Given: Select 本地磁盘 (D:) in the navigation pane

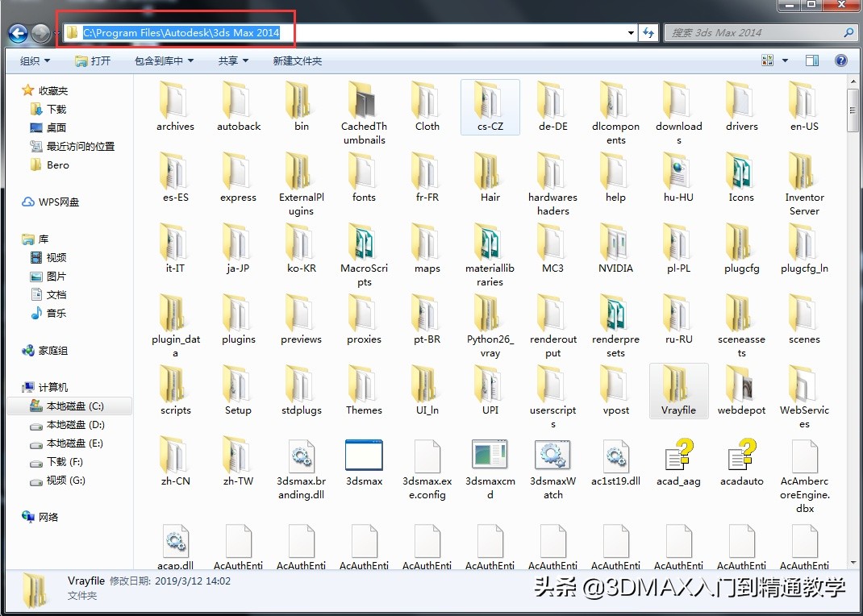Looking at the screenshot, I should point(75,425).
